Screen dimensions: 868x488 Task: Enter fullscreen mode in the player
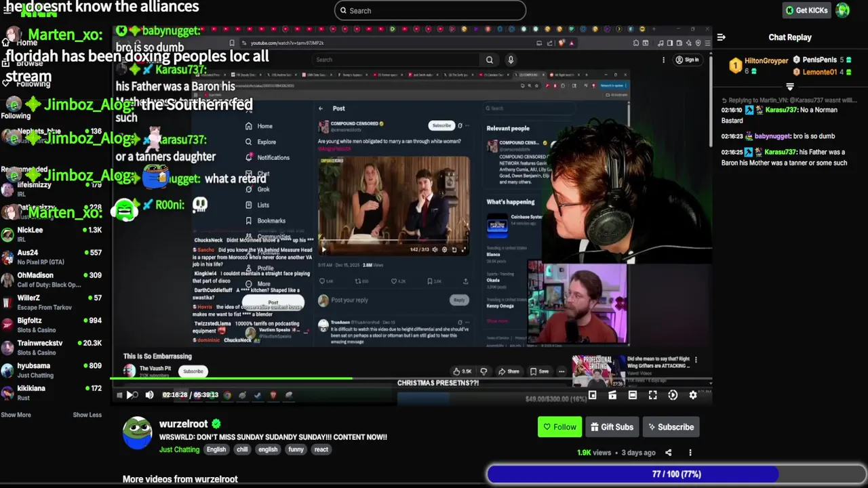(652, 395)
